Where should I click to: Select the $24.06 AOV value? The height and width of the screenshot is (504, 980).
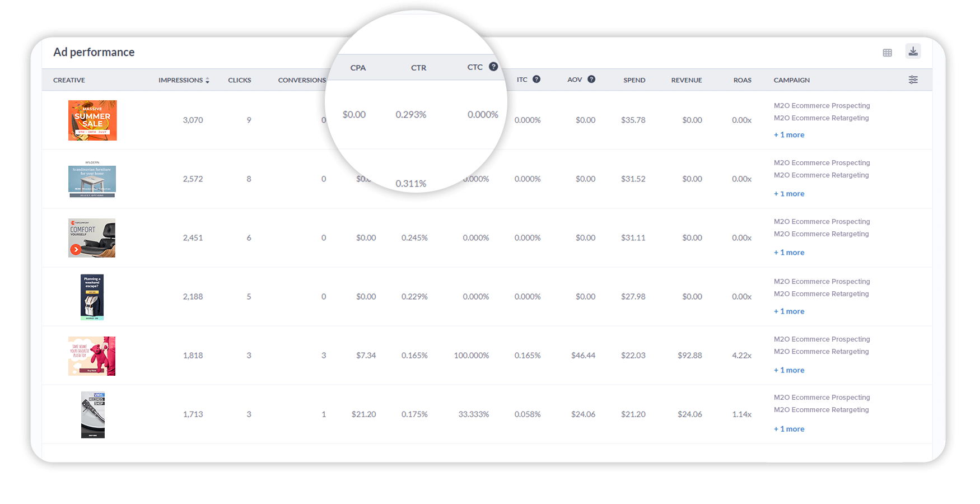pyautogui.click(x=584, y=414)
